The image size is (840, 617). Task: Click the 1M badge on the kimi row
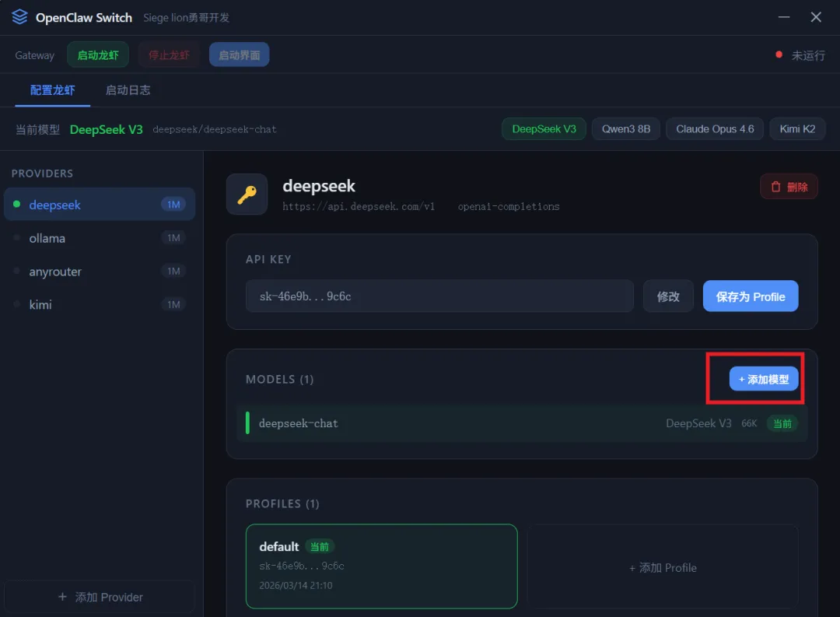coord(173,304)
